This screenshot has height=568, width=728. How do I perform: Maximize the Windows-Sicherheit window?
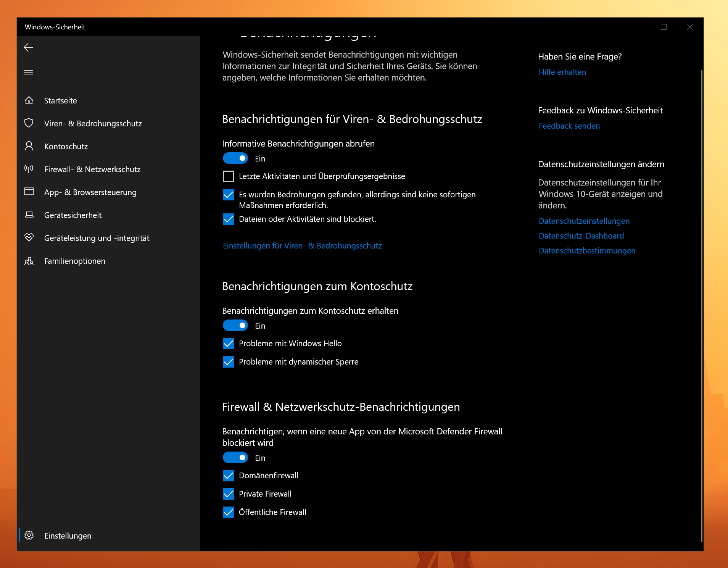pyautogui.click(x=664, y=27)
